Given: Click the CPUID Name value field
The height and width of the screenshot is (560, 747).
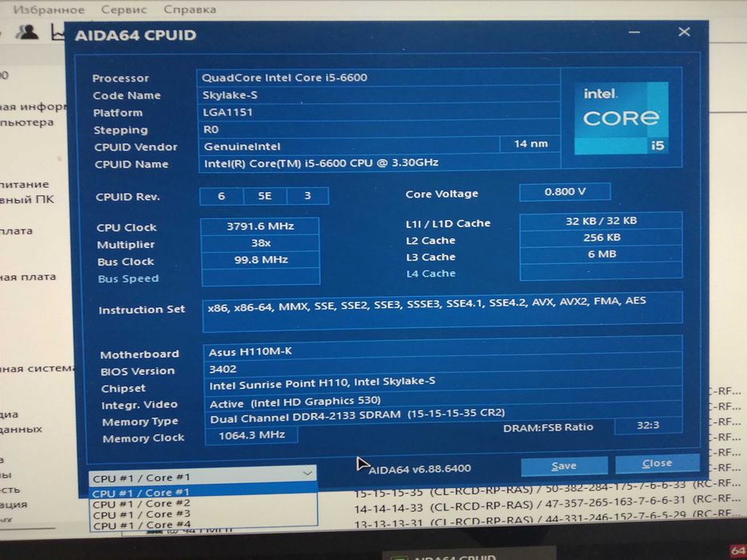Looking at the screenshot, I should 380,163.
